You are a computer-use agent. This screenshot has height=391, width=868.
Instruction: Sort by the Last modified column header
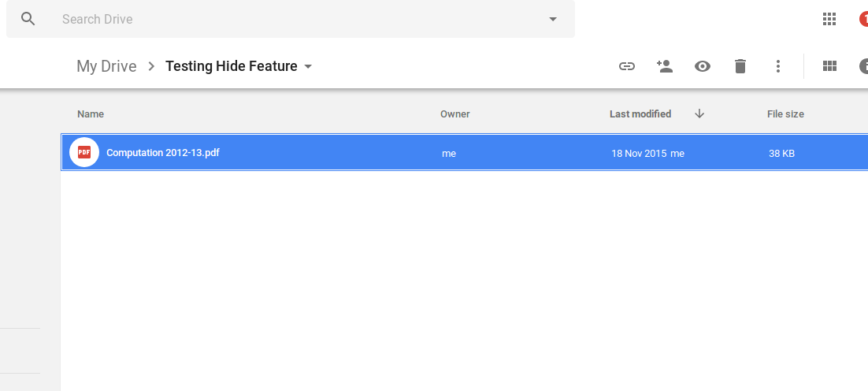point(640,114)
